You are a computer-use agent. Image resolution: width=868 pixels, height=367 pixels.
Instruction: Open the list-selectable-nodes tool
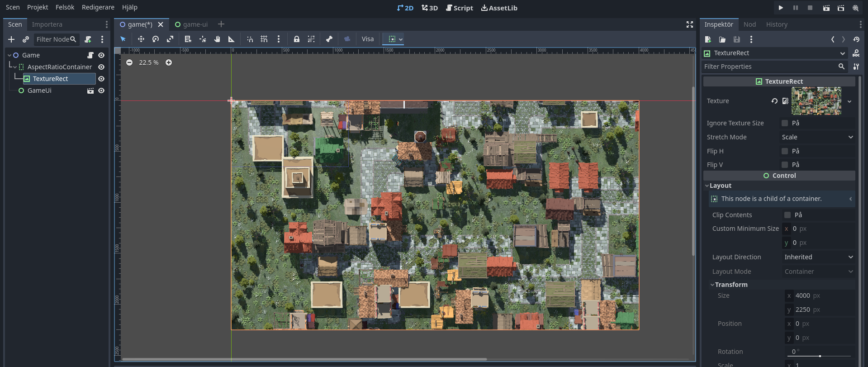tap(188, 39)
